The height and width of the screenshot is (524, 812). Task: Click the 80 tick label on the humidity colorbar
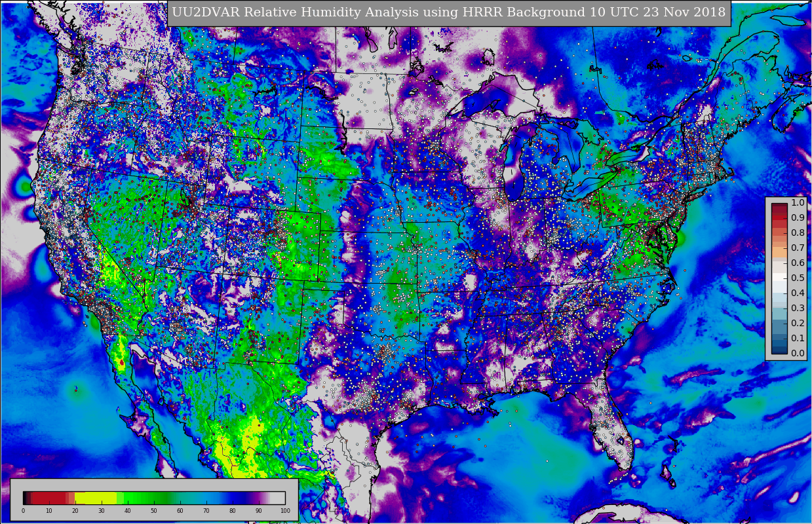(233, 510)
